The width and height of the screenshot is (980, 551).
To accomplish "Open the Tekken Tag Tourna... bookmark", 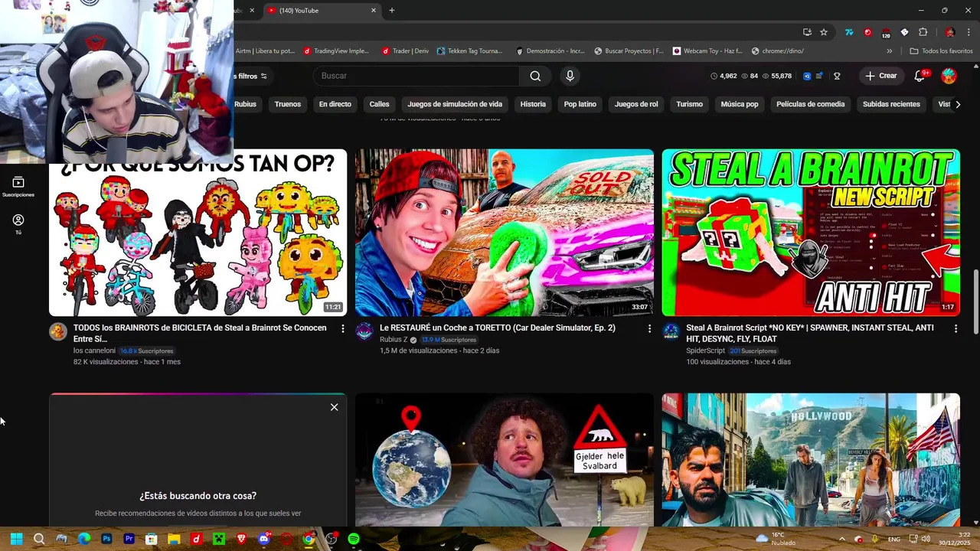I will click(469, 51).
